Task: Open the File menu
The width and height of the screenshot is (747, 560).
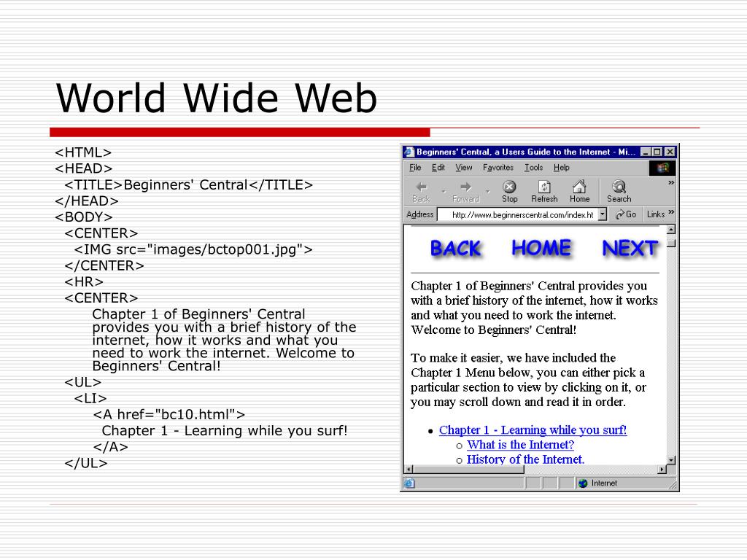Action: coord(415,168)
